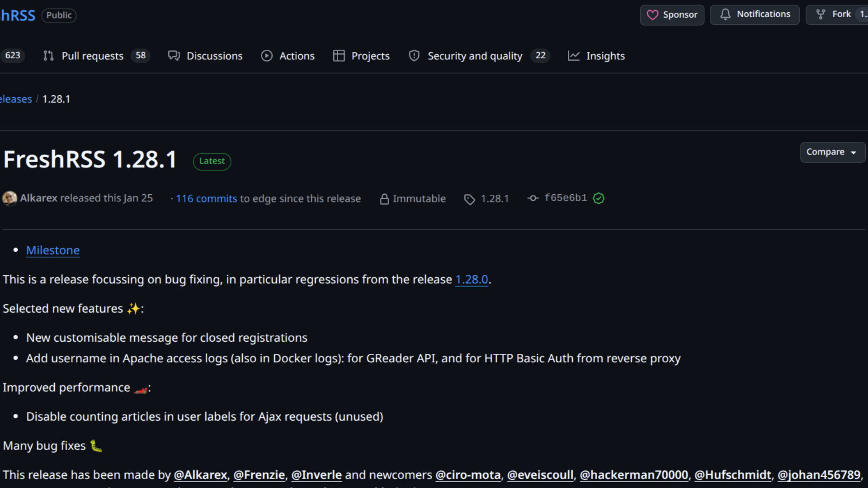Viewport: 868px width, 488px height.
Task: Click the Insights graph icon
Action: 574,56
